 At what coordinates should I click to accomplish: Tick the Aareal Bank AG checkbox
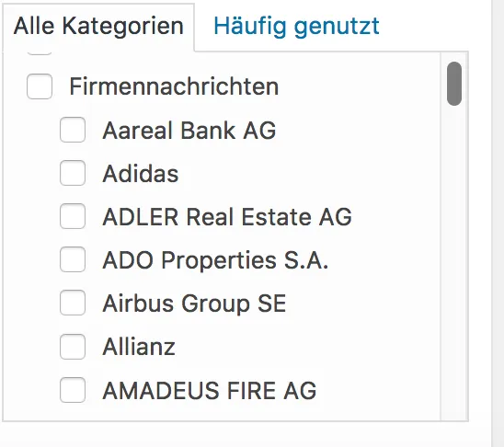point(73,130)
